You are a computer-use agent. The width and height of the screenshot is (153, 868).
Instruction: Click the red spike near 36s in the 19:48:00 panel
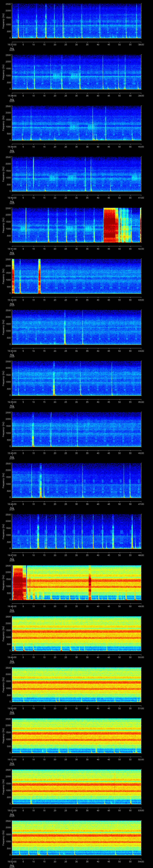(90, 582)
